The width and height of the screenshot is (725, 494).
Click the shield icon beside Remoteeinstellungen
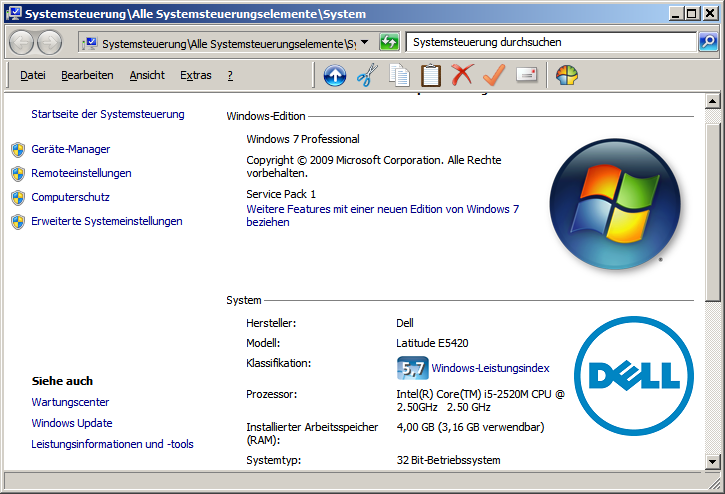(18, 173)
